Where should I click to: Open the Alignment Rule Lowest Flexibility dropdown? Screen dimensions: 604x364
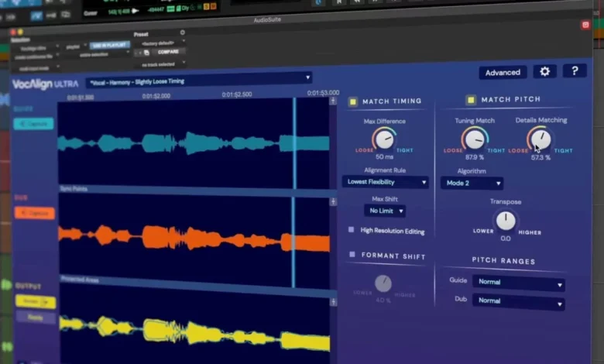click(386, 182)
